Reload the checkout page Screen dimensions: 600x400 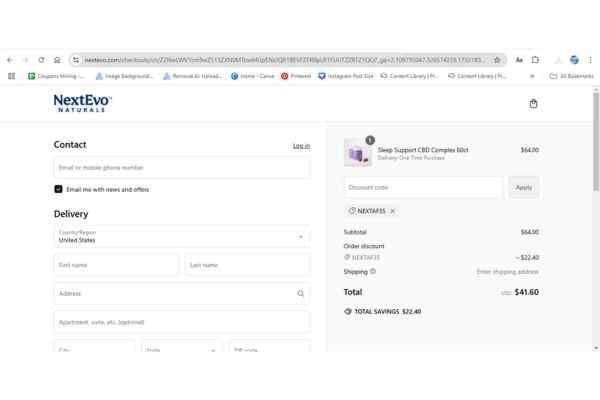click(x=41, y=60)
